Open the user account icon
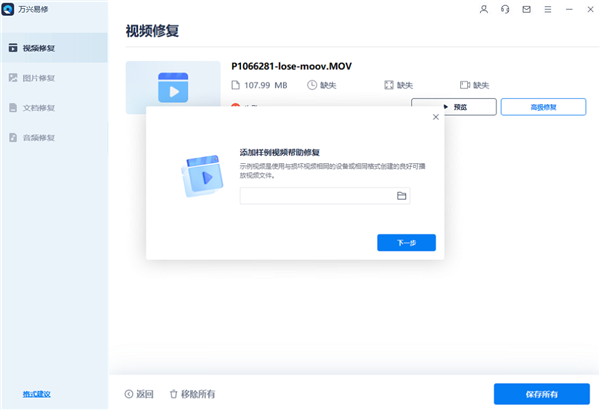 (485, 9)
